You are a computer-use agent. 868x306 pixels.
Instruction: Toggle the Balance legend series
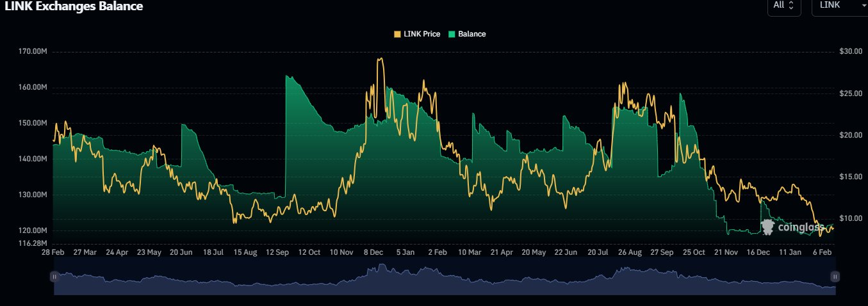[x=466, y=34]
